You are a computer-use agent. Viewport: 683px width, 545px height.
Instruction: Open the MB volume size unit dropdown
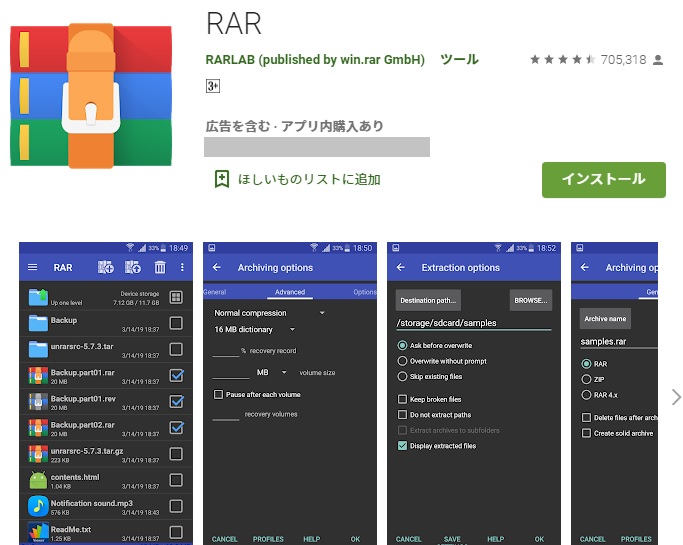pos(271,372)
